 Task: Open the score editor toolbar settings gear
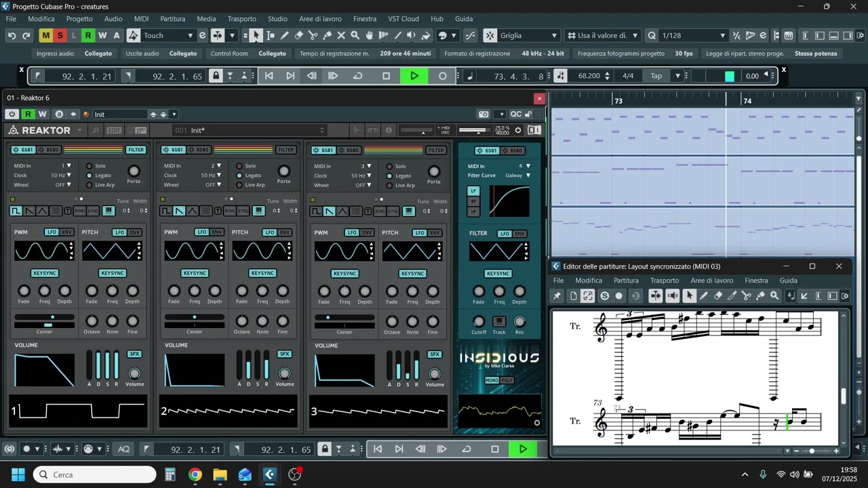(x=845, y=296)
